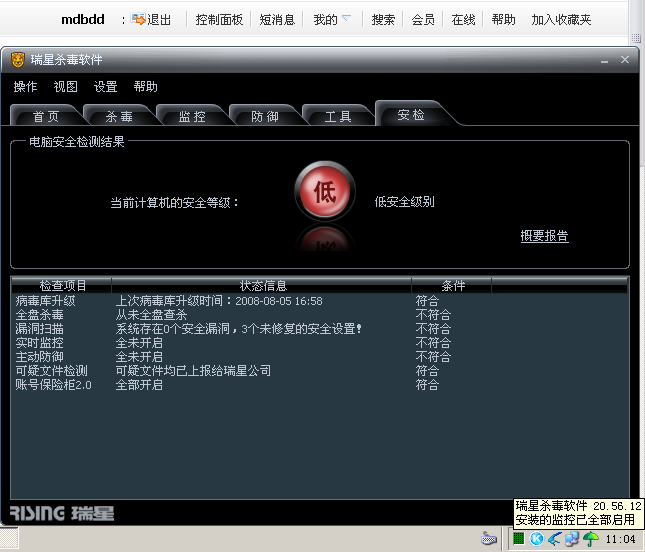Viewport: 645px width, 552px height.
Task: Click the browser vertical scrollbar grip
Action: tap(636, 38)
